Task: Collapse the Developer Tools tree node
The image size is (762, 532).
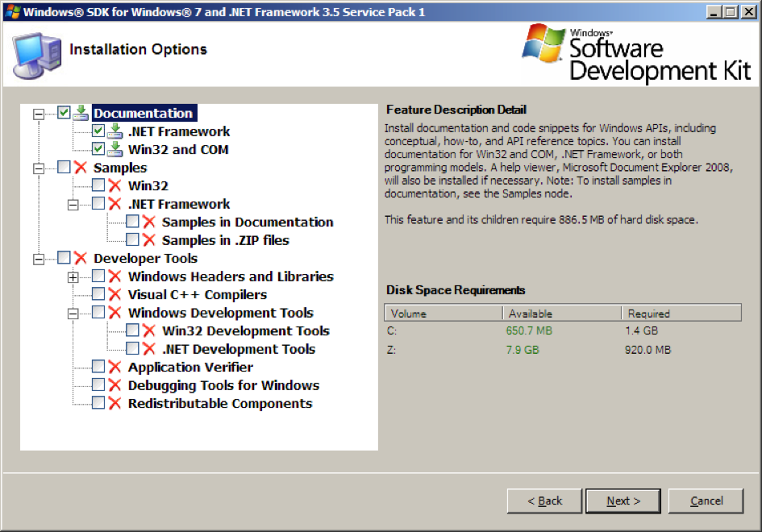Action: click(39, 260)
